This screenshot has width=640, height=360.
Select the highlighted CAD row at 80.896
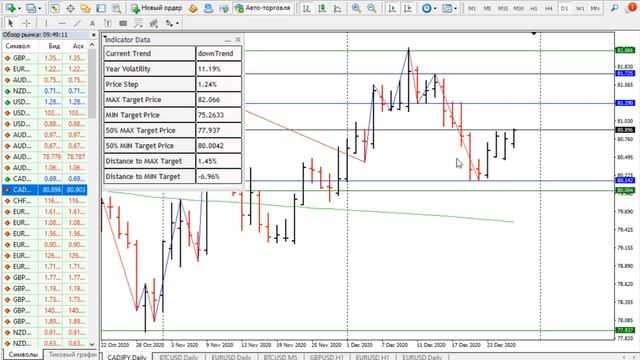point(44,190)
